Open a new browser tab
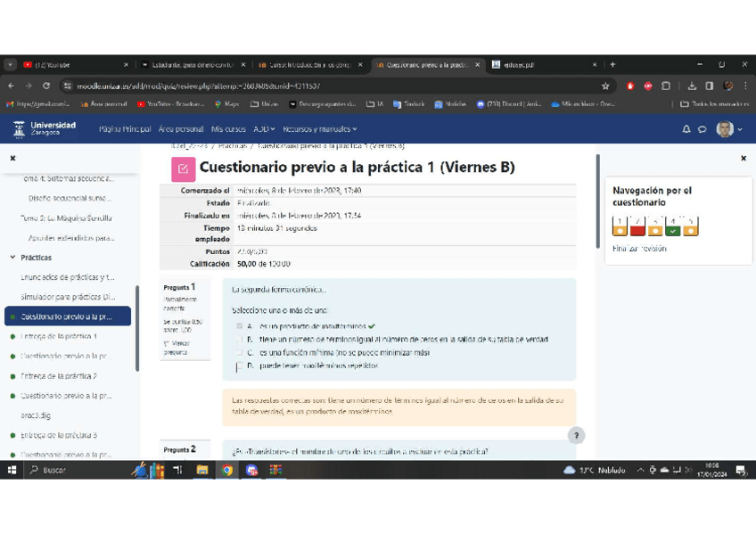The image size is (756, 534). [x=612, y=64]
